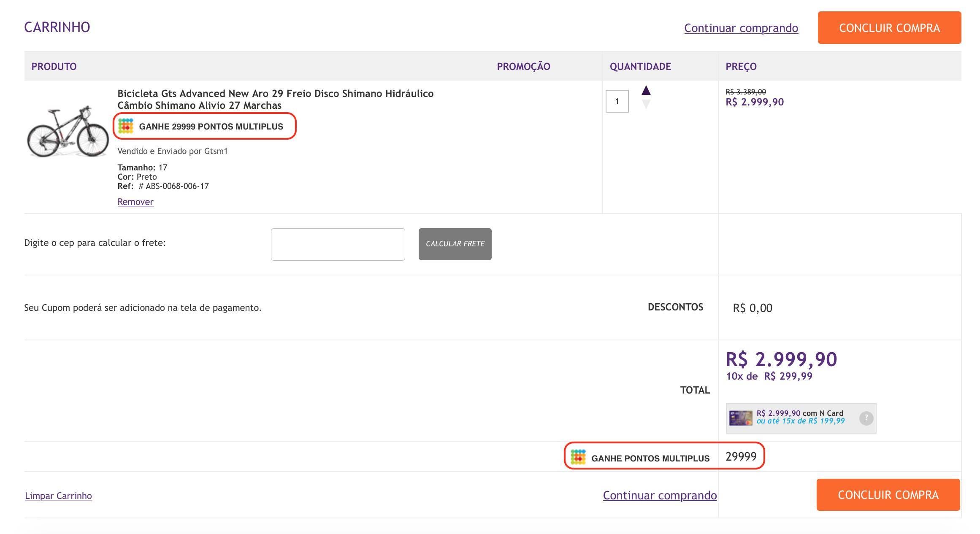The width and height of the screenshot is (980, 534).
Task: Decrease quantity with the down arrow
Action: [x=646, y=104]
